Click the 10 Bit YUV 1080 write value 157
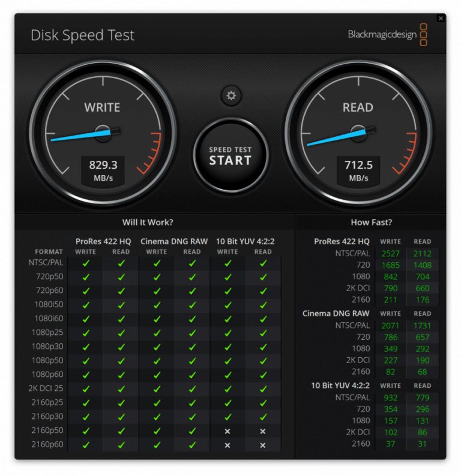The width and height of the screenshot is (461, 476). 391,420
